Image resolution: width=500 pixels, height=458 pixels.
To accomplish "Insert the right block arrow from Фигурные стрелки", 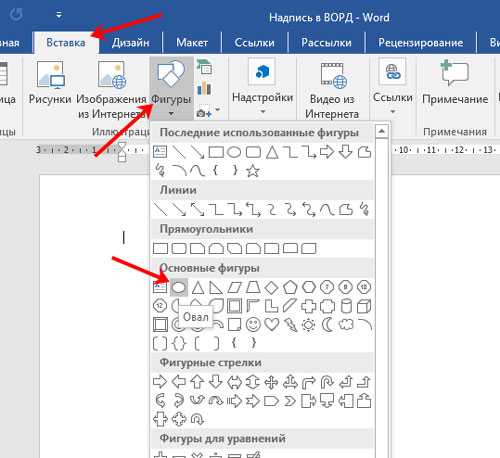I will (160, 382).
